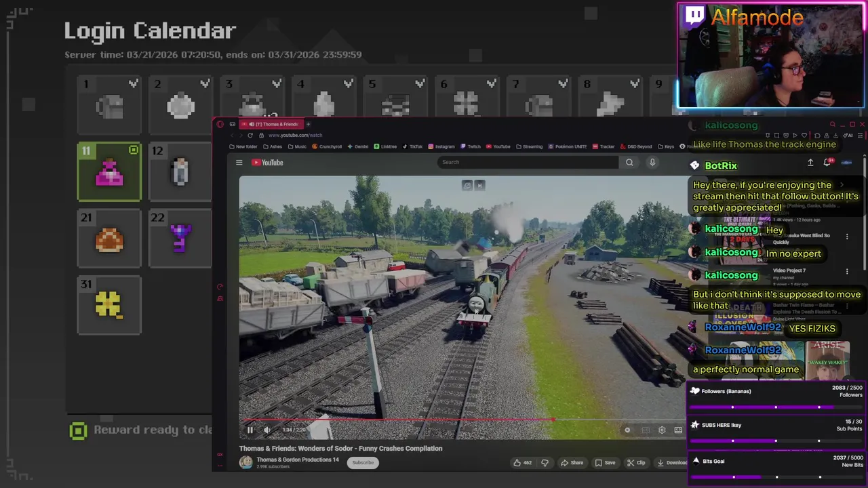Select claimed day 2 reward
This screenshot has height=488, width=868.
coord(180,104)
